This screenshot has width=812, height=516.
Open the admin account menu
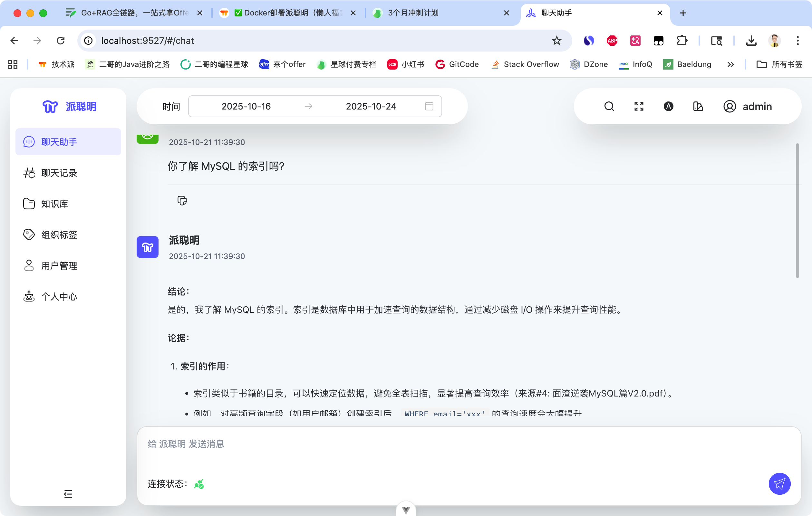click(748, 106)
